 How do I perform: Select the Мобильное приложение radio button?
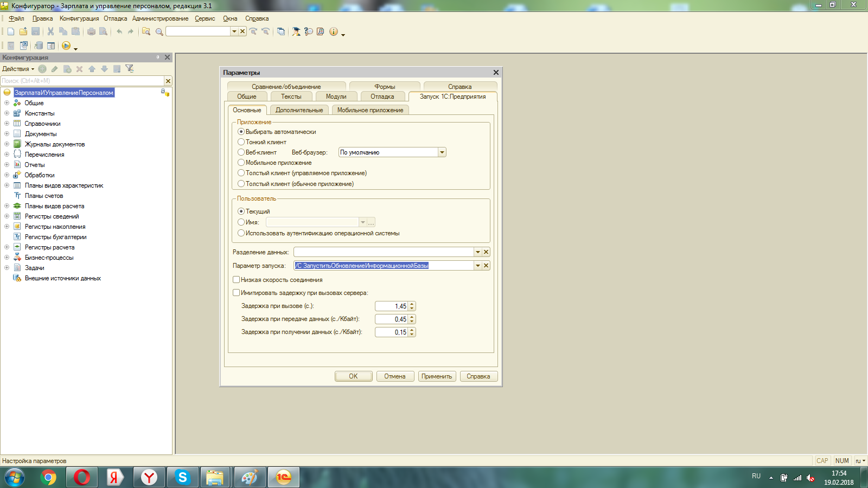241,163
